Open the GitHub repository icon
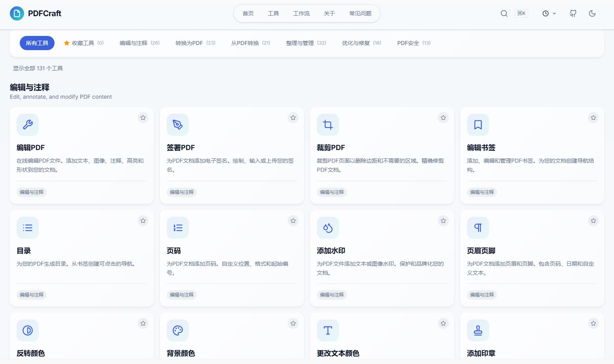This screenshot has height=364, width=614. (x=573, y=13)
